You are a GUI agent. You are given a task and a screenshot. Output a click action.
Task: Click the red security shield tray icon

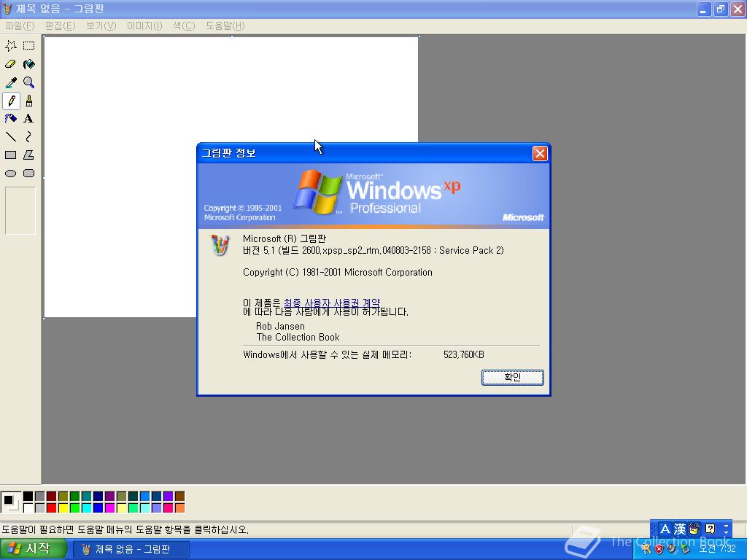coord(659,549)
